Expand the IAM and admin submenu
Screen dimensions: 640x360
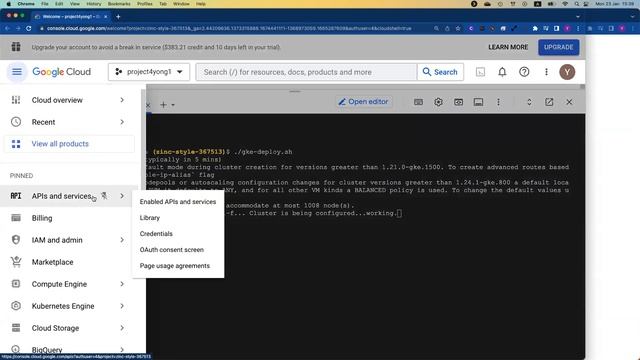(122, 240)
